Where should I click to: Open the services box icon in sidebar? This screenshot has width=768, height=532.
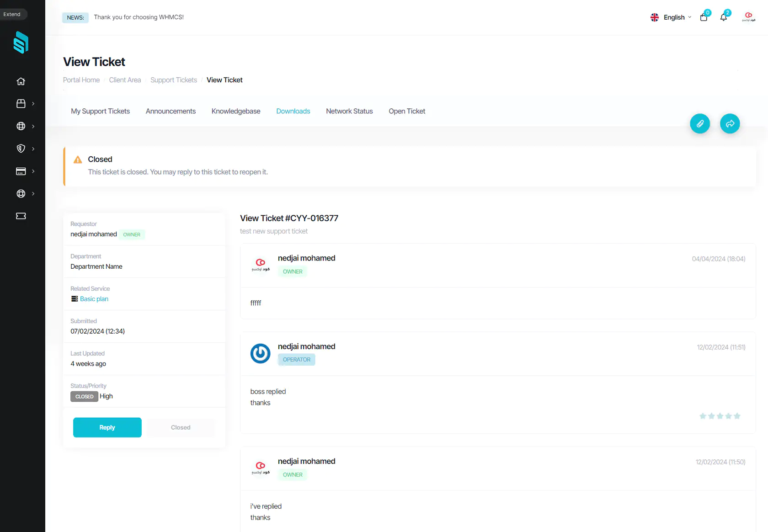click(x=21, y=104)
